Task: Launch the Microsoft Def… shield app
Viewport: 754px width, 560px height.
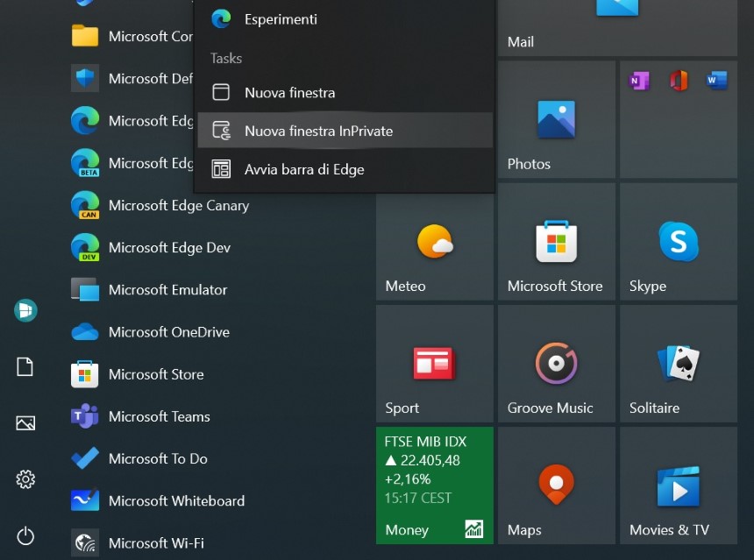Action: [x=132, y=78]
